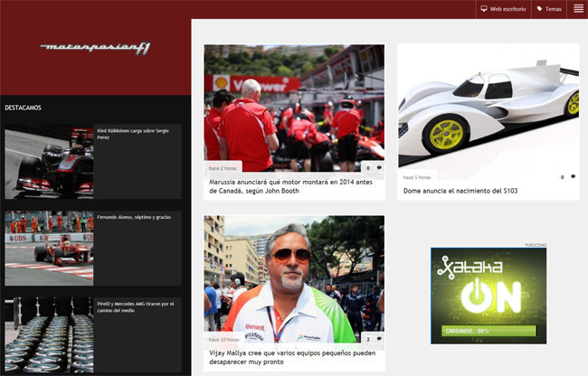Image resolution: width=588 pixels, height=376 pixels.
Task: Click the Vijay Mallya portrait photo
Action: point(293,276)
